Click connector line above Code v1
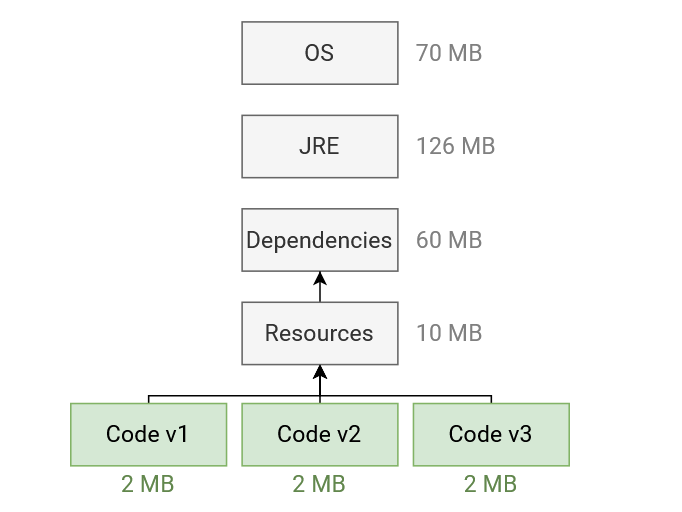Viewport: 682px width, 512px height. tap(149, 399)
